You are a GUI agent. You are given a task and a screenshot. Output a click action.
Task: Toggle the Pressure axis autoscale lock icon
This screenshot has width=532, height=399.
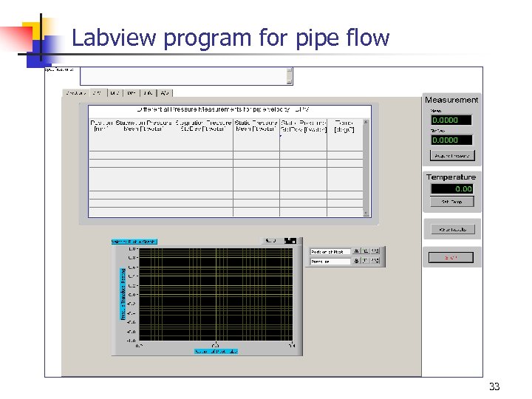[356, 261]
